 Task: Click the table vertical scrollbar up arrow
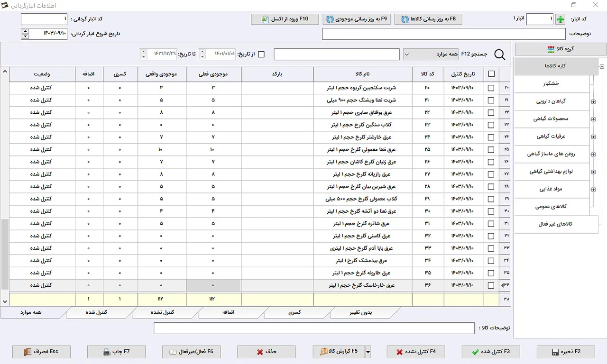(5, 71)
